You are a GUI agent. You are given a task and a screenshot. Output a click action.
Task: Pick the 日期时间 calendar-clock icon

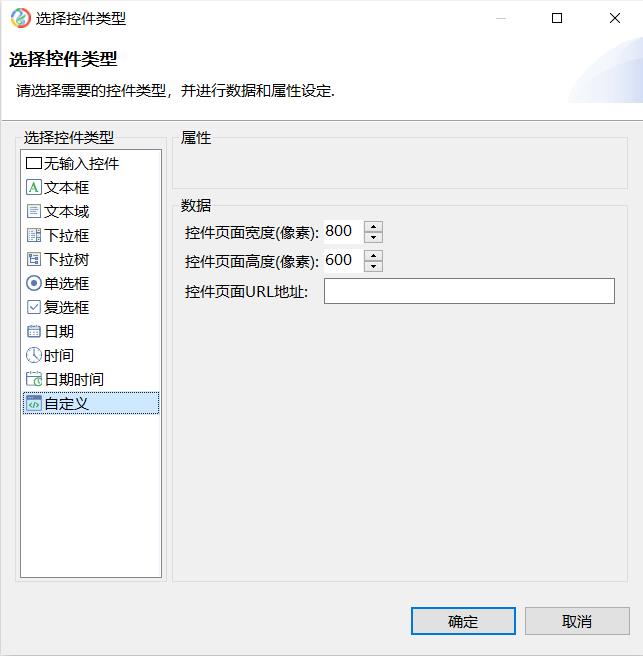pos(33,379)
